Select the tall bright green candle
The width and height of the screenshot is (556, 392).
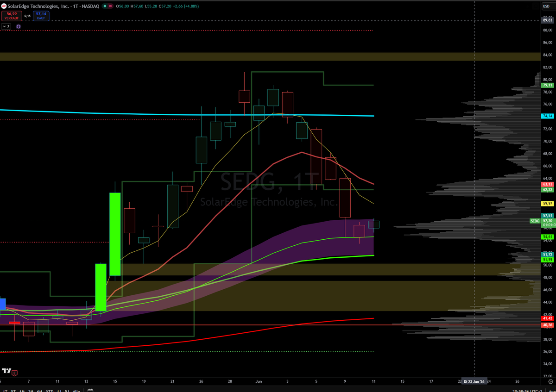(115, 234)
